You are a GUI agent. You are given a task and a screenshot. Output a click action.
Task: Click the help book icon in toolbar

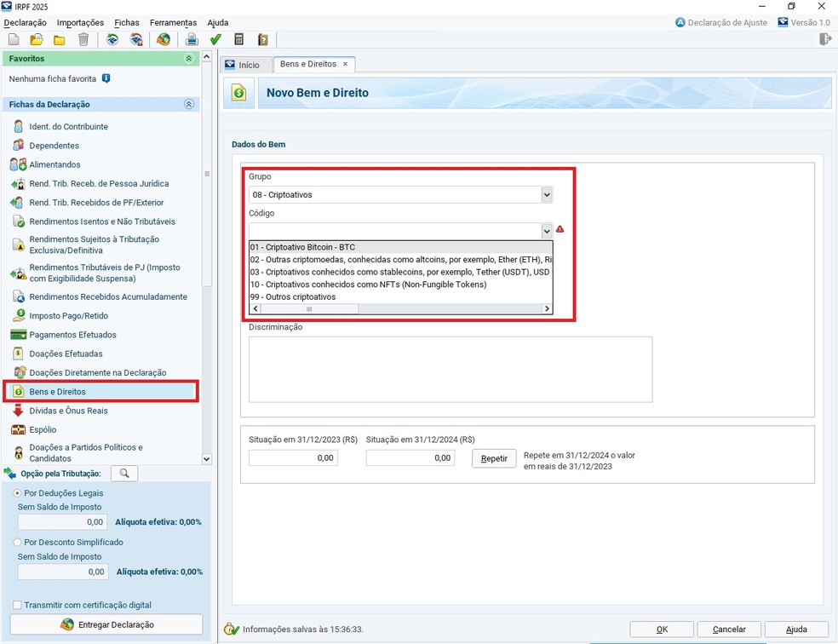263,39
